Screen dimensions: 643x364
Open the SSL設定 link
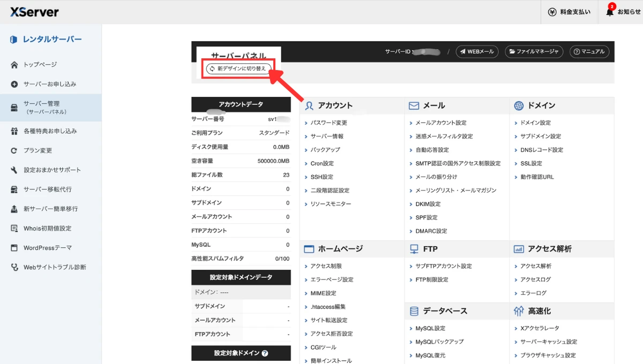click(532, 163)
